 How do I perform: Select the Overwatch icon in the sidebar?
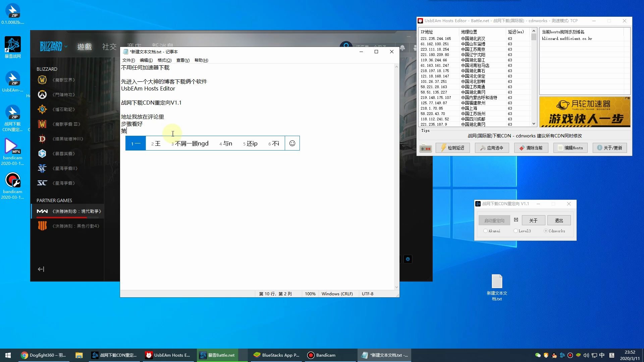[x=42, y=95]
